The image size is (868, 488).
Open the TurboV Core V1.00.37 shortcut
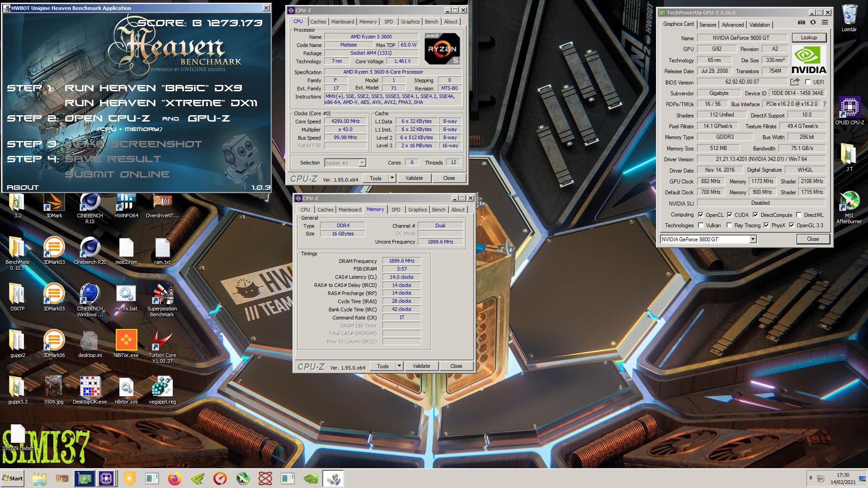162,346
